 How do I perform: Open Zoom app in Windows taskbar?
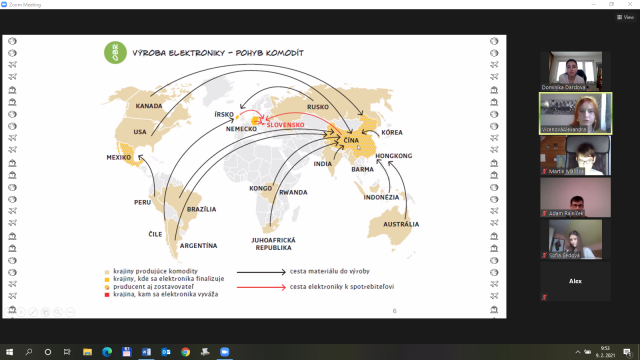tap(224, 352)
